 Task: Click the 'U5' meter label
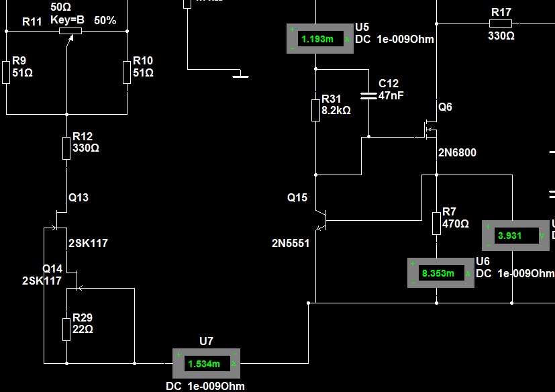[362, 28]
